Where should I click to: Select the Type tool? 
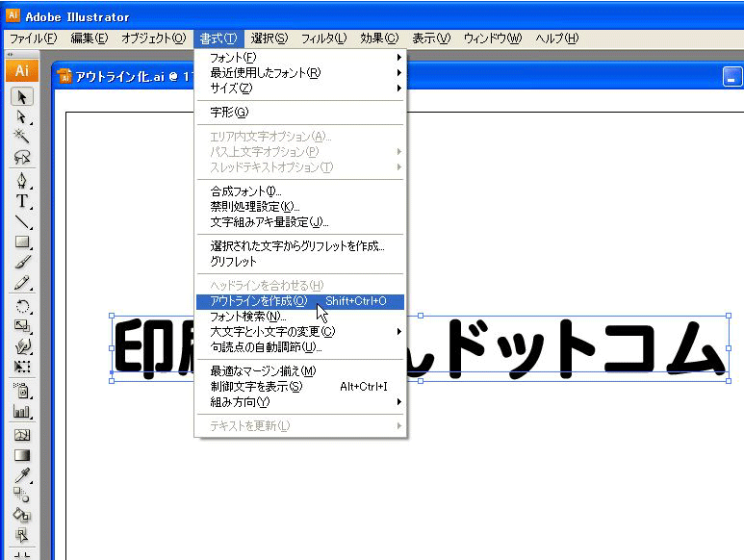click(21, 201)
